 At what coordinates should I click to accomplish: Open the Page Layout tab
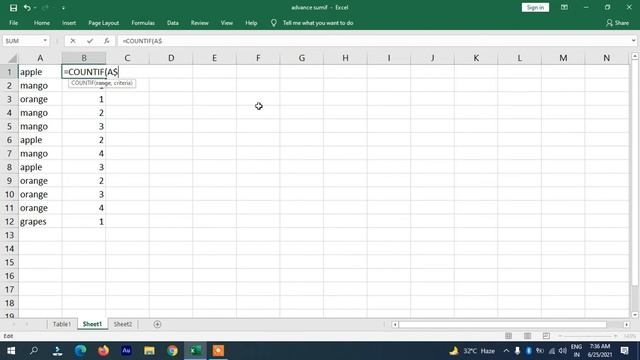pyautogui.click(x=104, y=23)
